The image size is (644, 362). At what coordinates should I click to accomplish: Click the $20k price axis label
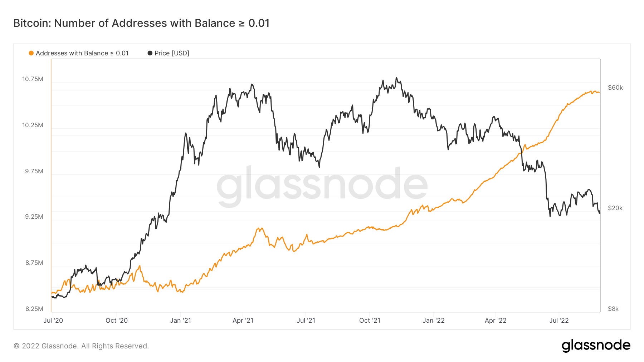click(615, 208)
